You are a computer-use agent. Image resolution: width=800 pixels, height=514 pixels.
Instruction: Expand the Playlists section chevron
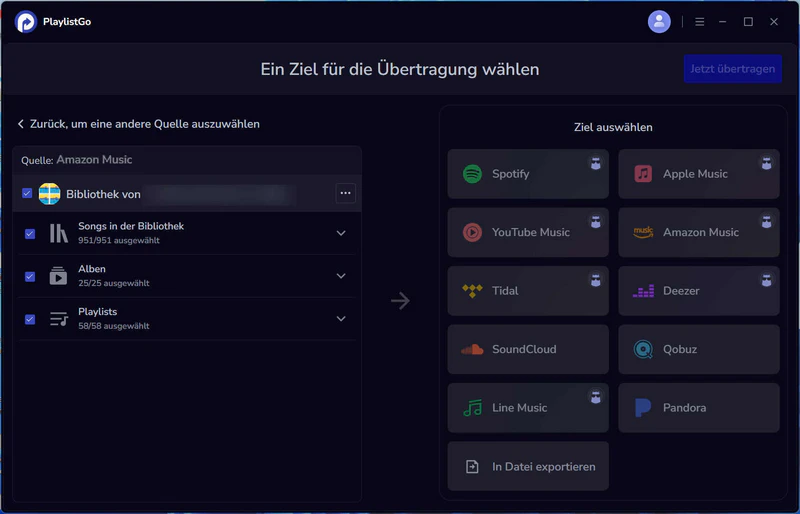coord(341,319)
